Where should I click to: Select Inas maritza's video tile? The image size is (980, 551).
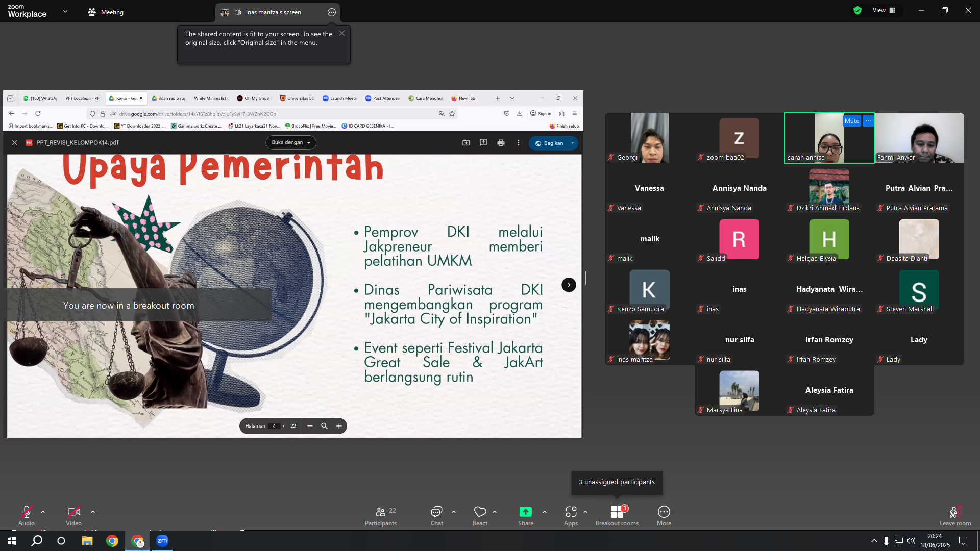point(650,340)
